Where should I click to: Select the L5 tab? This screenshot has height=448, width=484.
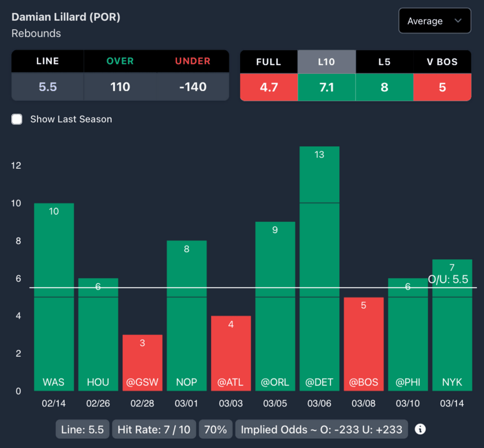[384, 62]
